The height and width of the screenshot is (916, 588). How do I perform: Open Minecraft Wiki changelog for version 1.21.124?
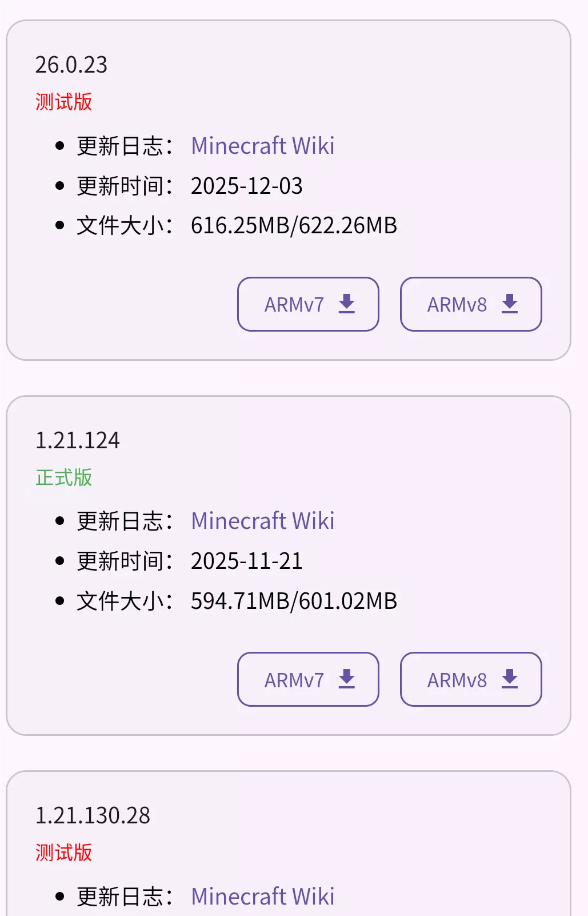262,521
